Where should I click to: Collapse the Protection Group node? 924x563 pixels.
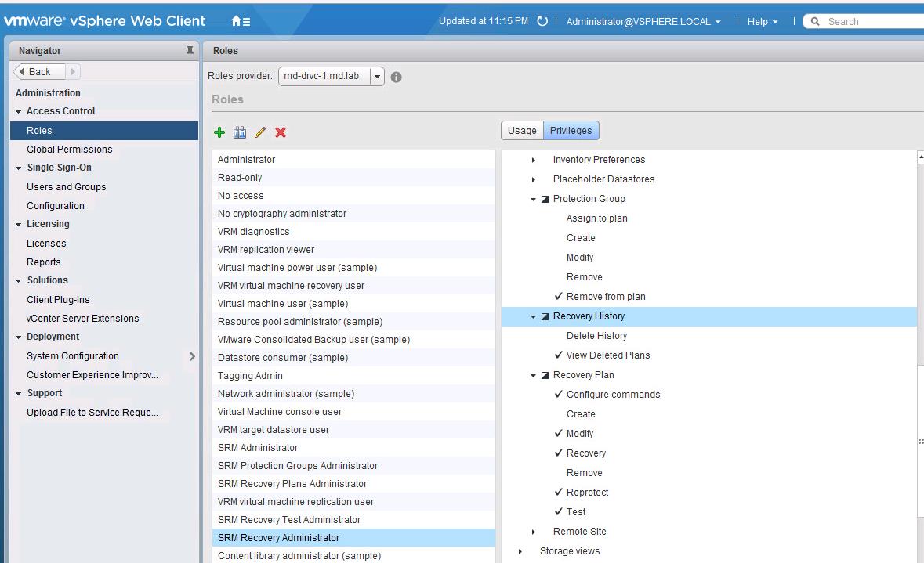[533, 199]
